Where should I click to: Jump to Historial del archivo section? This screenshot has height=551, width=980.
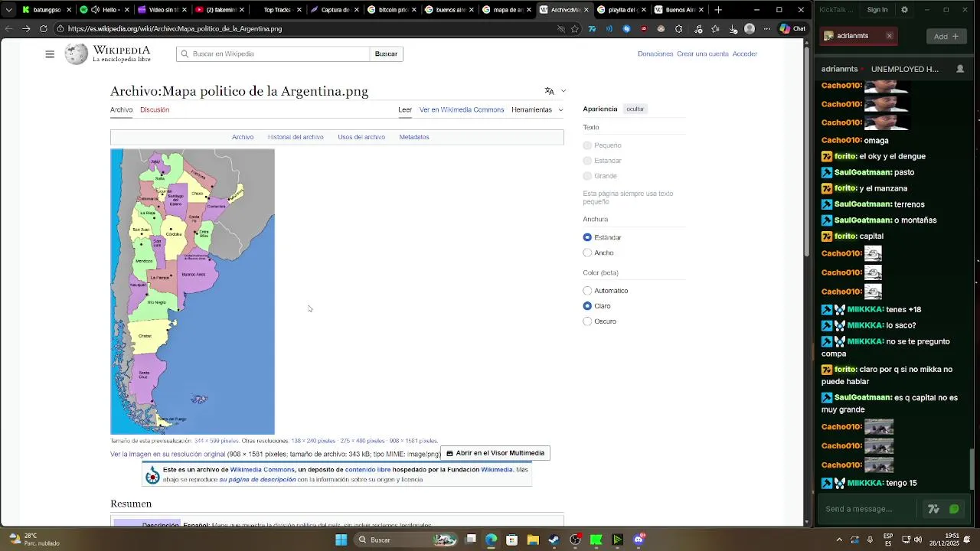(296, 137)
